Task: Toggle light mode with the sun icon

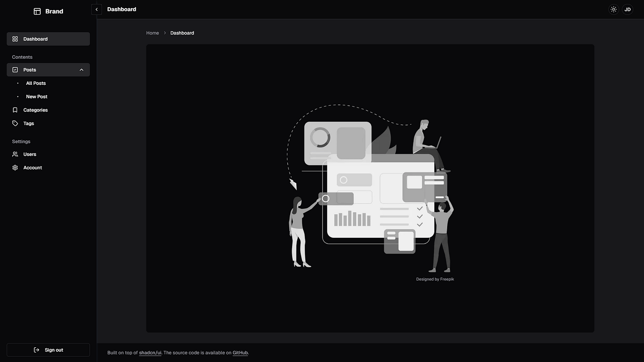Action: [613, 9]
